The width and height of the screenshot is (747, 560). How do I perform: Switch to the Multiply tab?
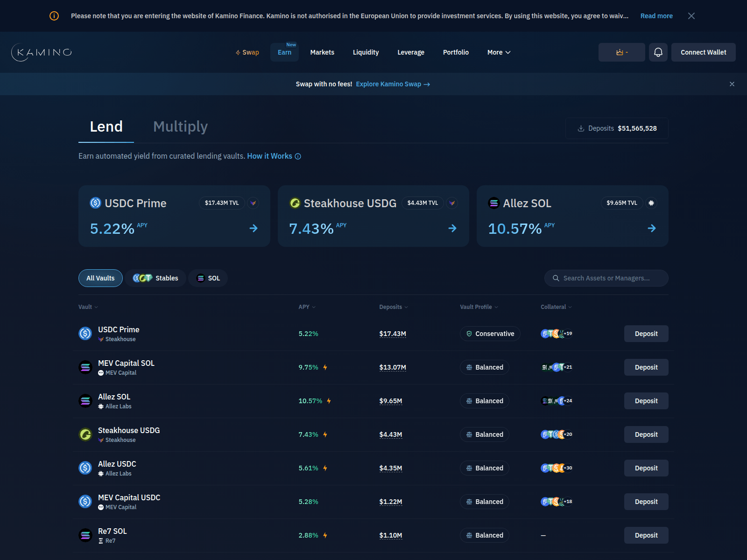[180, 126]
